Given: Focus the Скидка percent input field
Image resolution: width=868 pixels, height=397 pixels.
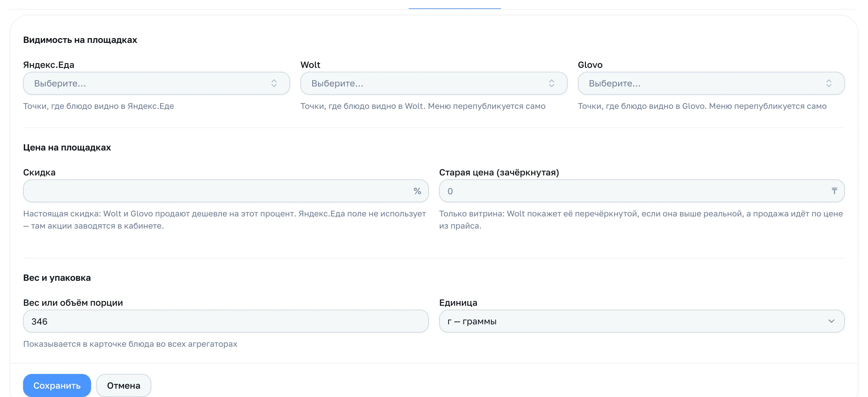Looking at the screenshot, I should click(x=226, y=191).
